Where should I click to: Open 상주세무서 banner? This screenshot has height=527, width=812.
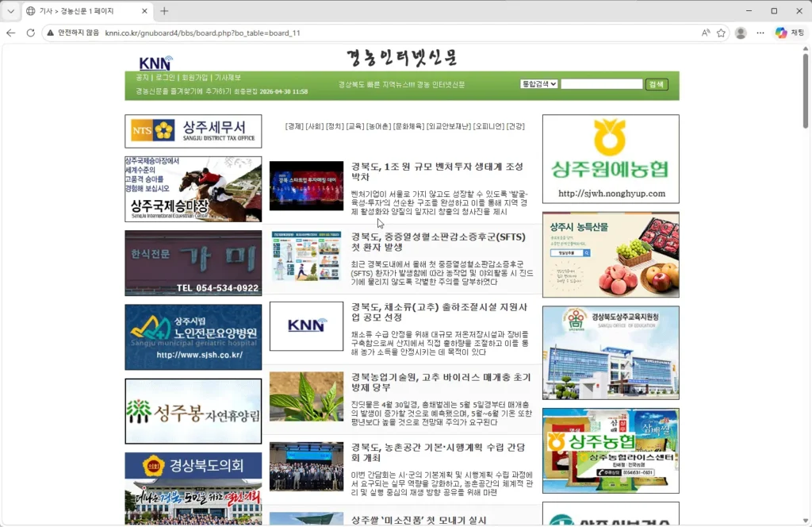pyautogui.click(x=193, y=131)
